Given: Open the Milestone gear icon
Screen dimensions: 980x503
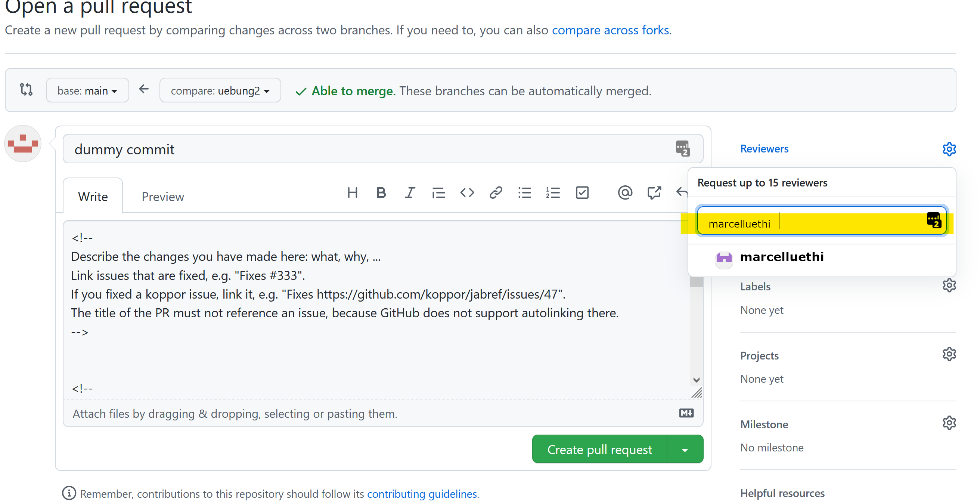Looking at the screenshot, I should tap(949, 423).
